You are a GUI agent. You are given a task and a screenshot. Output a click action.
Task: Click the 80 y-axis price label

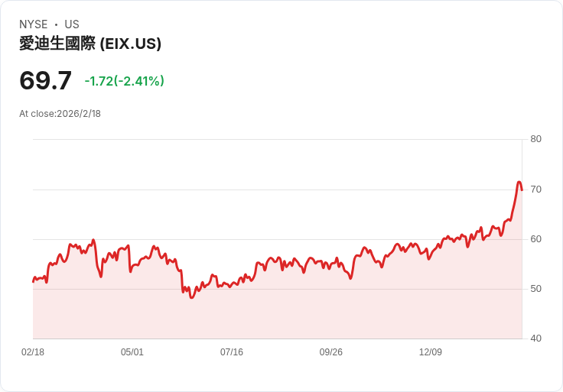click(535, 139)
